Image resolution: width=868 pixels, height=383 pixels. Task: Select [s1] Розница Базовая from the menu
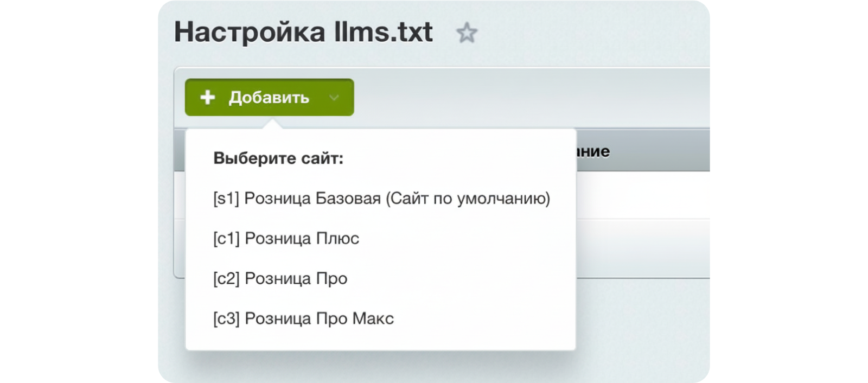[x=381, y=199]
